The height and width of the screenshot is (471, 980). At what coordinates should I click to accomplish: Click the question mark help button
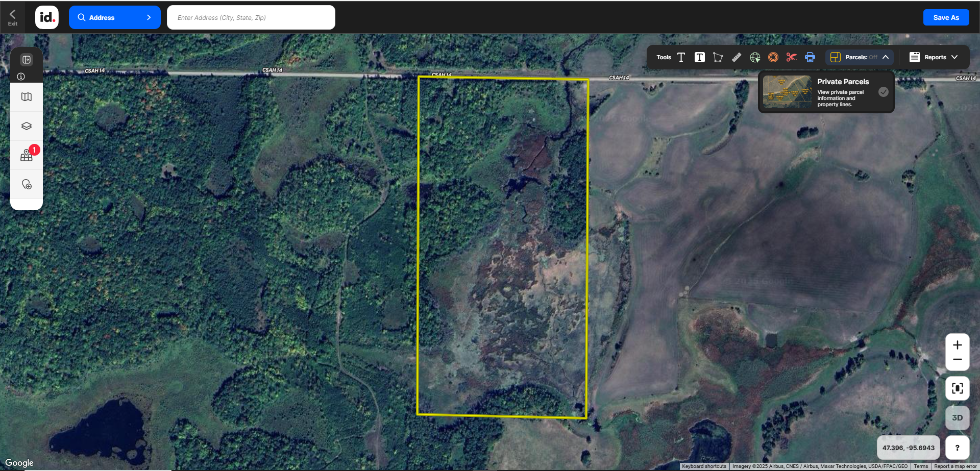pyautogui.click(x=957, y=448)
